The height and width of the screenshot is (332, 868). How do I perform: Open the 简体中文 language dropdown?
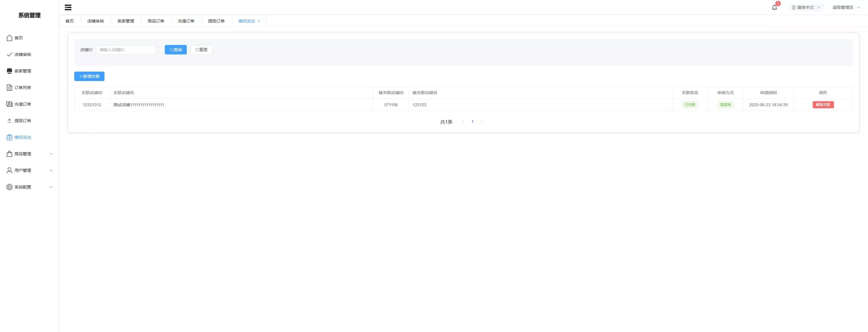806,7
